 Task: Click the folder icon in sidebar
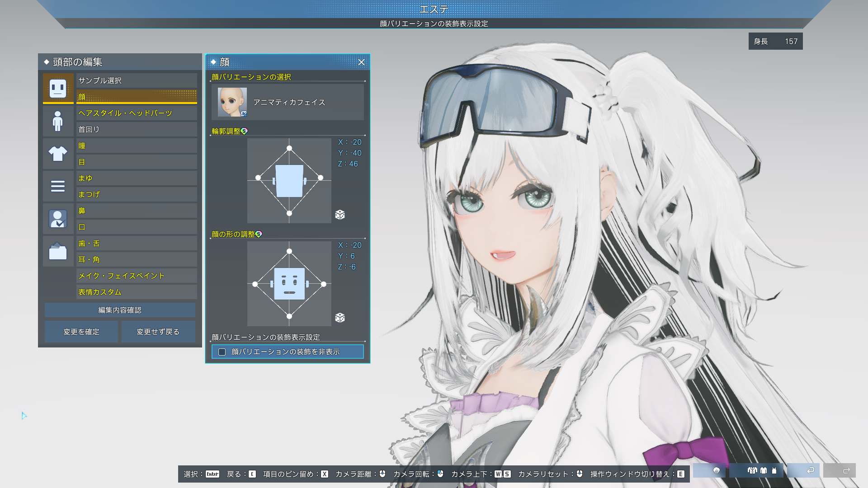[x=58, y=251]
